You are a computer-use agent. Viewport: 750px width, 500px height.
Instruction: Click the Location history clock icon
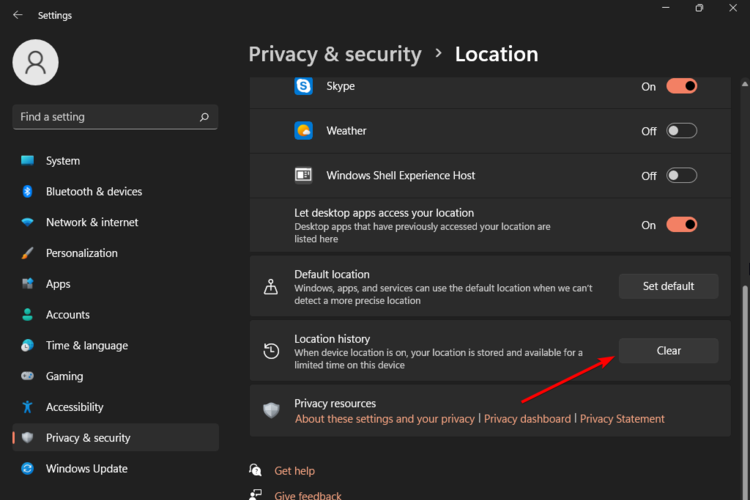[x=271, y=351]
